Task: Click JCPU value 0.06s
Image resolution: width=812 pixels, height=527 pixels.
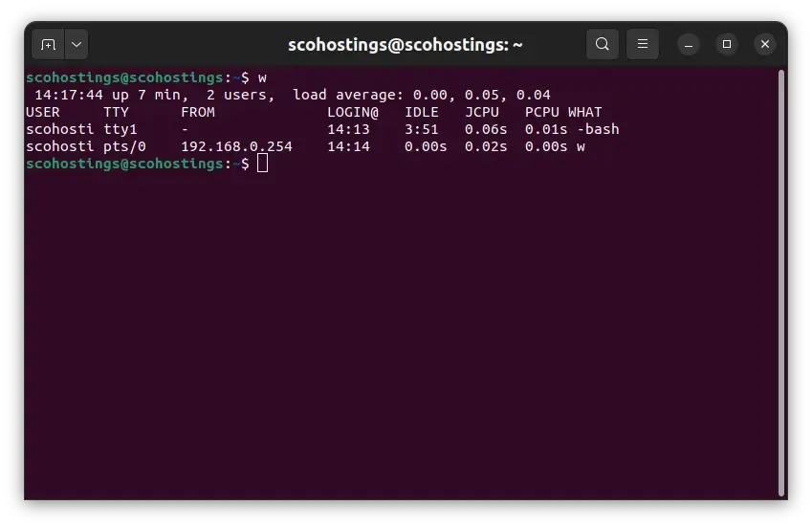Action: 486,129
